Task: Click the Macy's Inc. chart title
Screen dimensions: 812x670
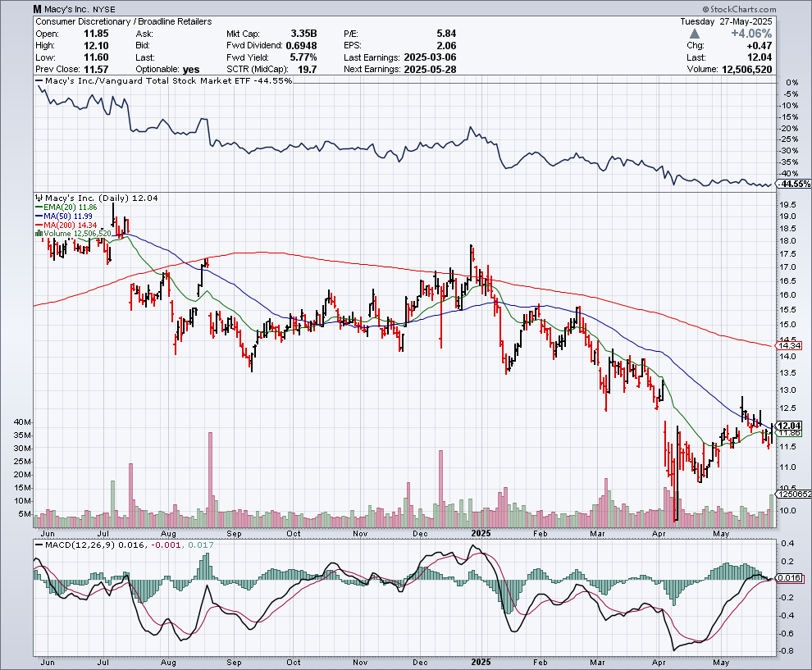Action: (x=66, y=9)
